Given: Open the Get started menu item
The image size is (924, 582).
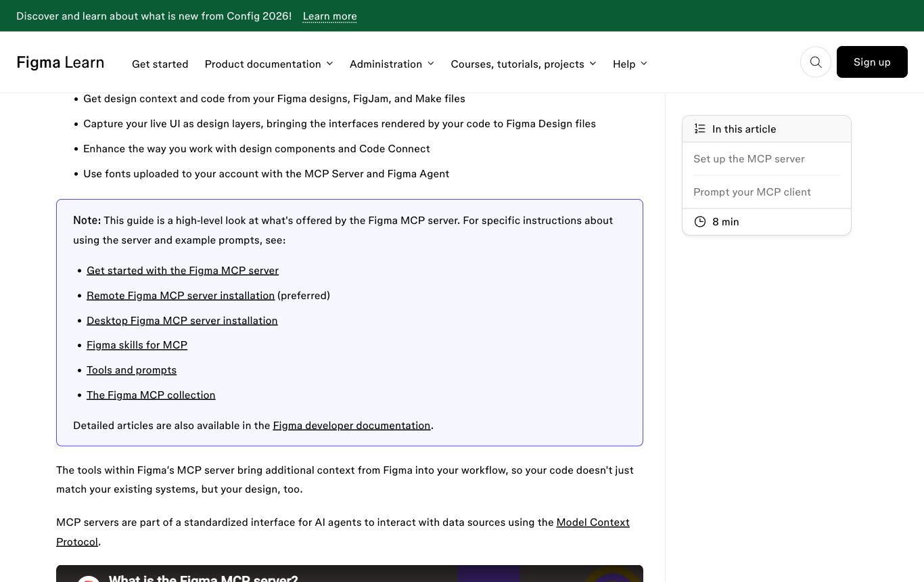Looking at the screenshot, I should tap(160, 64).
